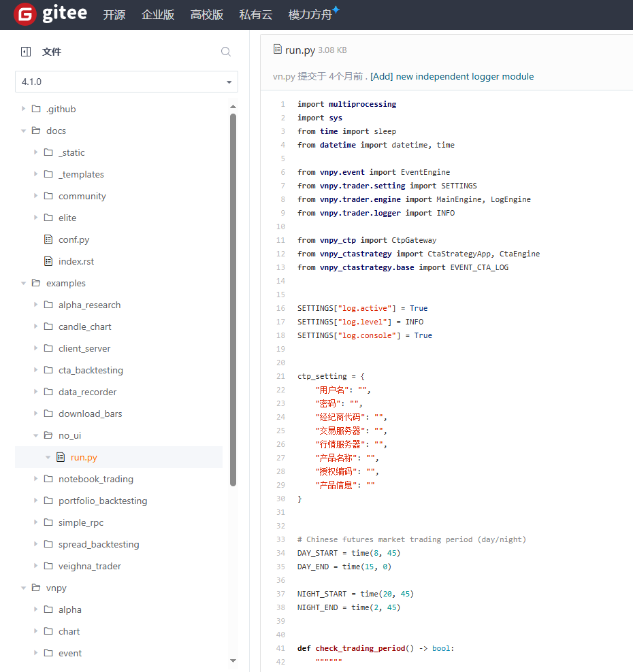The height and width of the screenshot is (672, 633).
Task: Expand the alpha folder arrow
Action: coord(35,609)
